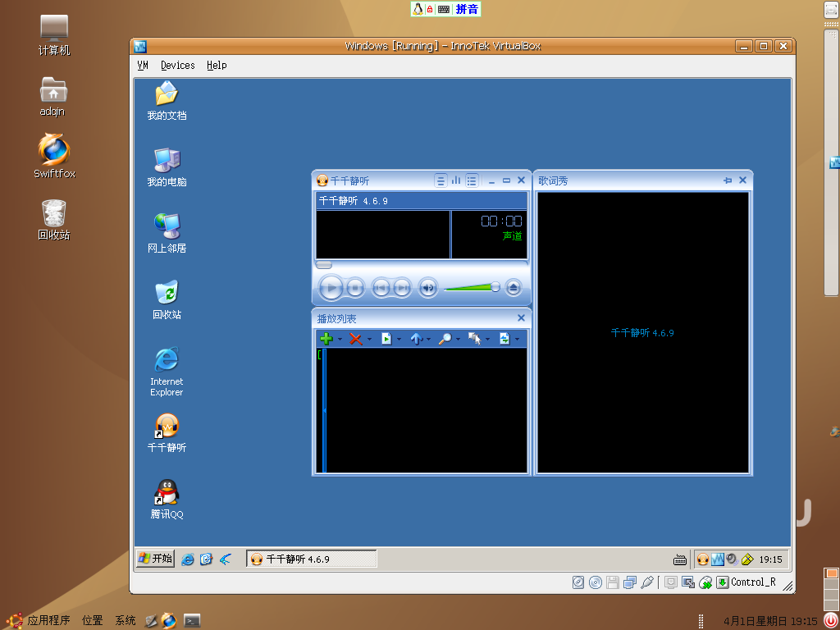Toggle the equalizer button in TTPlayer title bar

pos(456,180)
